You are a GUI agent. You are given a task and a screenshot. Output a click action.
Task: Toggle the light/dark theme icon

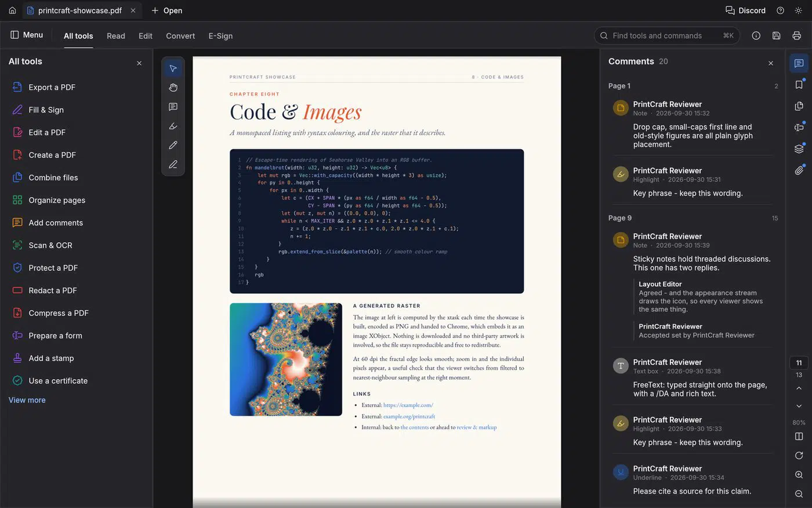click(798, 10)
